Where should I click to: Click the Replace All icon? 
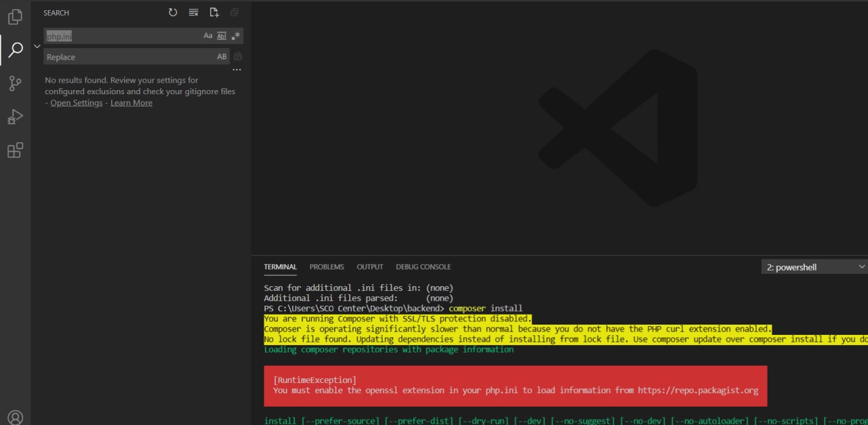tap(238, 57)
